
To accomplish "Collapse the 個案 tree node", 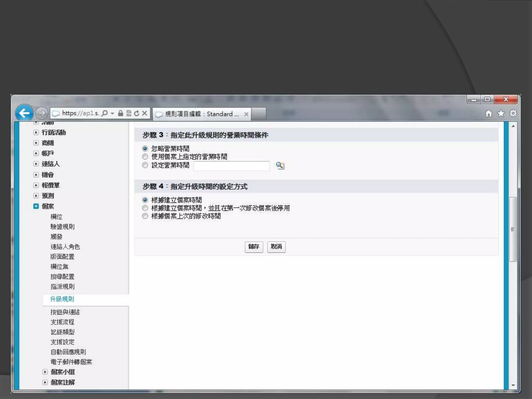I will [36, 206].
